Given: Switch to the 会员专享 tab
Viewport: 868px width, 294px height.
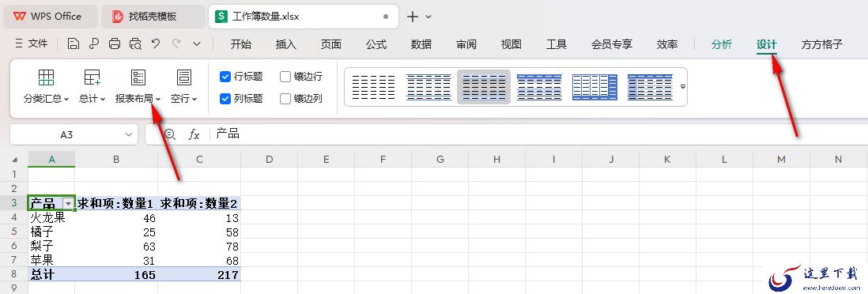Looking at the screenshot, I should (612, 45).
